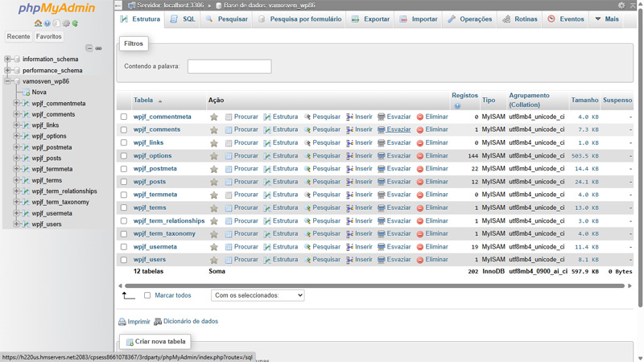Click the Criar nova tabela icon
The width and height of the screenshot is (644, 362).
pos(130,342)
